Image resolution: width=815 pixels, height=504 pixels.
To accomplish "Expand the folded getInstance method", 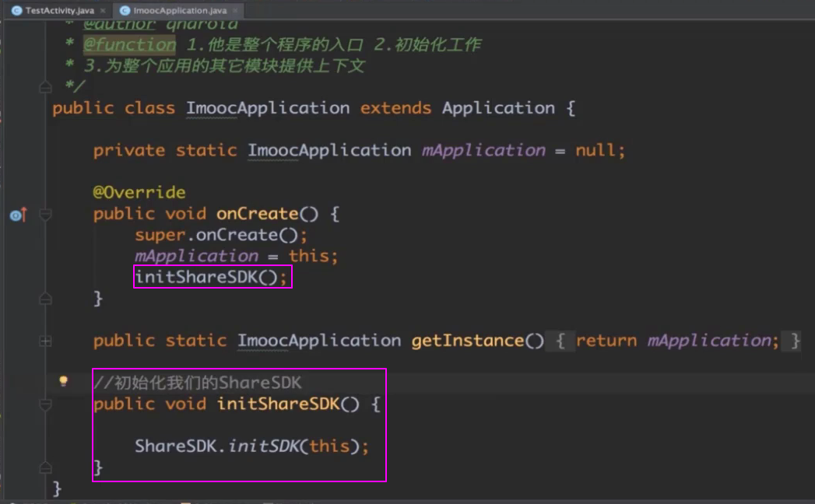I will click(x=45, y=341).
